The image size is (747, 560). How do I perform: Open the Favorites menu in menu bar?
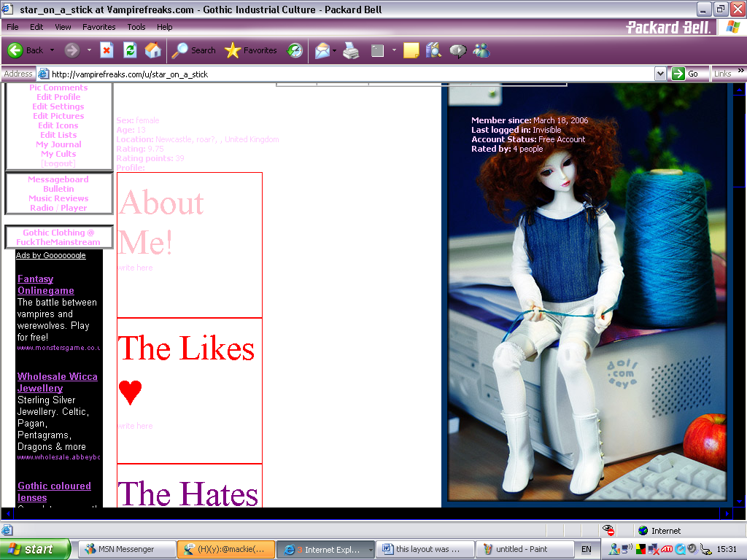click(98, 27)
